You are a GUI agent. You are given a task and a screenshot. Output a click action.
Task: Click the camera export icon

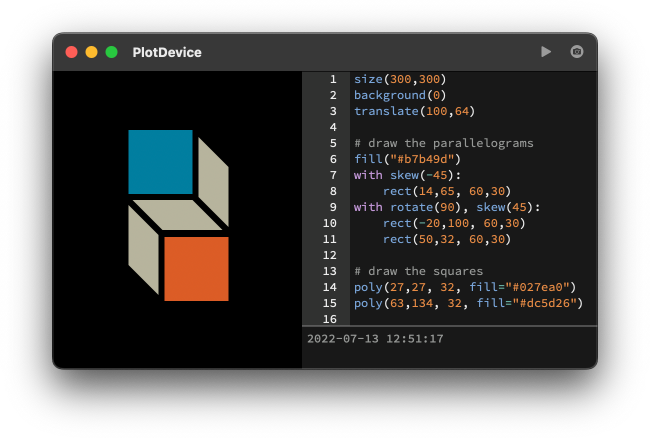[577, 52]
